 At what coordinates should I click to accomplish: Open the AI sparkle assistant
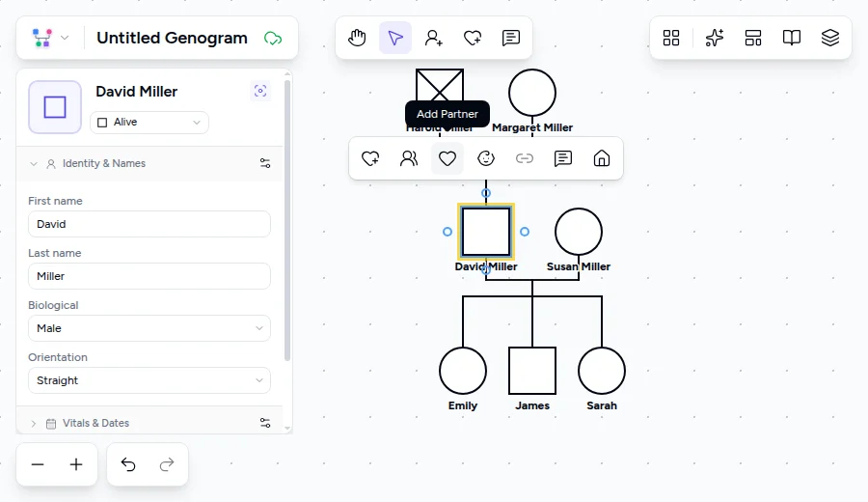[715, 38]
